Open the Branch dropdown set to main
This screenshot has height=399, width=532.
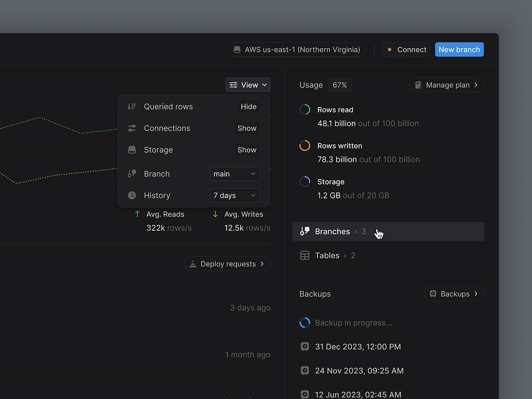pyautogui.click(x=235, y=174)
